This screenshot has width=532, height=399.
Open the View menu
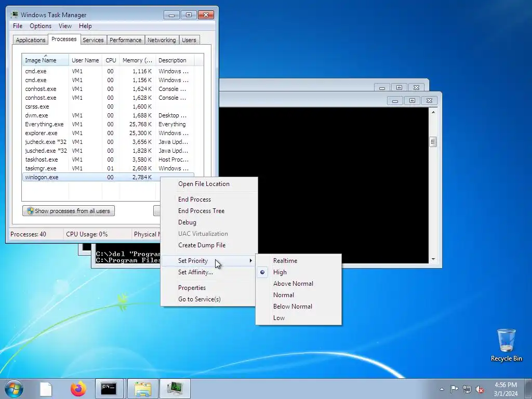65,26
